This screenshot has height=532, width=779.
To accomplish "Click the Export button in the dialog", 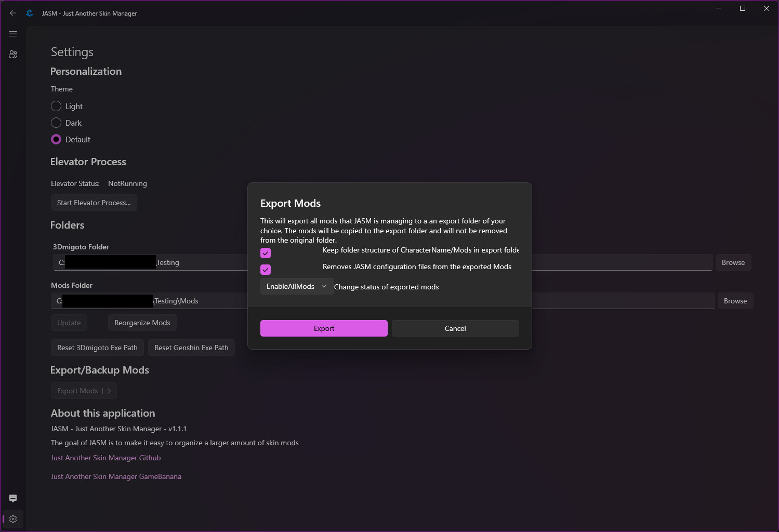I will (x=323, y=328).
